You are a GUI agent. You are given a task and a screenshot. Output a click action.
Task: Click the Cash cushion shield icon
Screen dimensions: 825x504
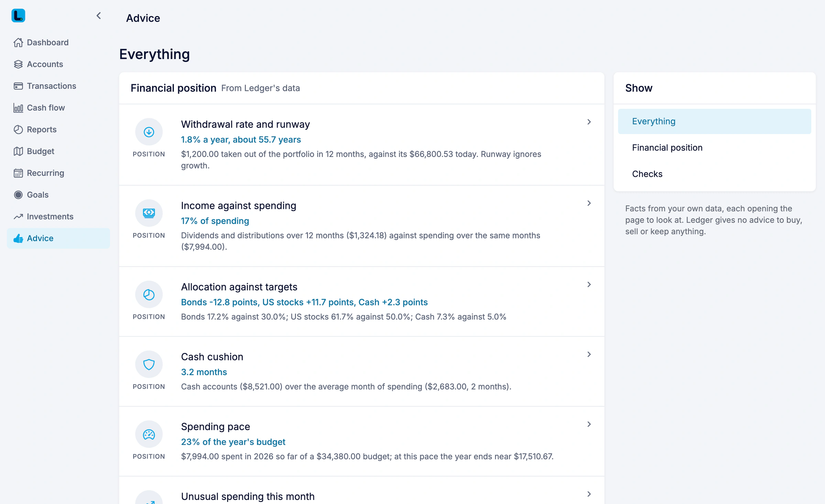[149, 364]
